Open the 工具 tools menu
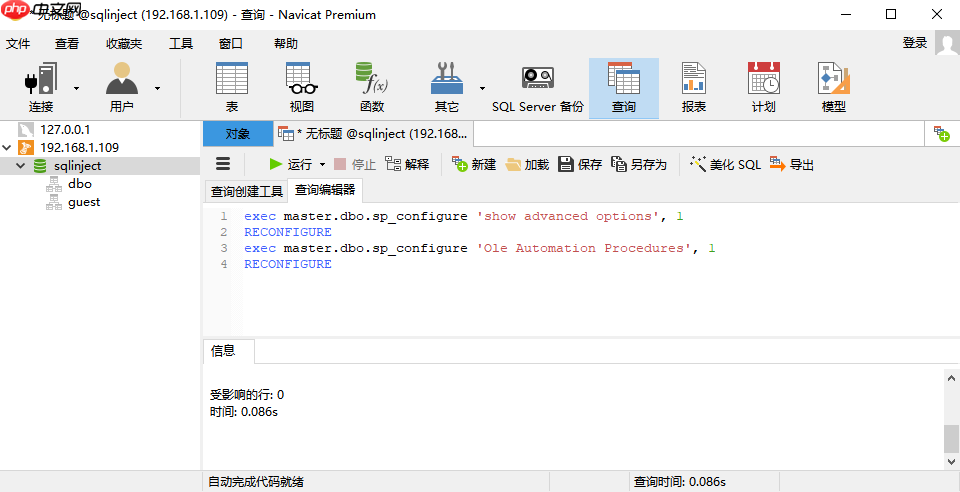This screenshot has height=492, width=960. click(181, 43)
